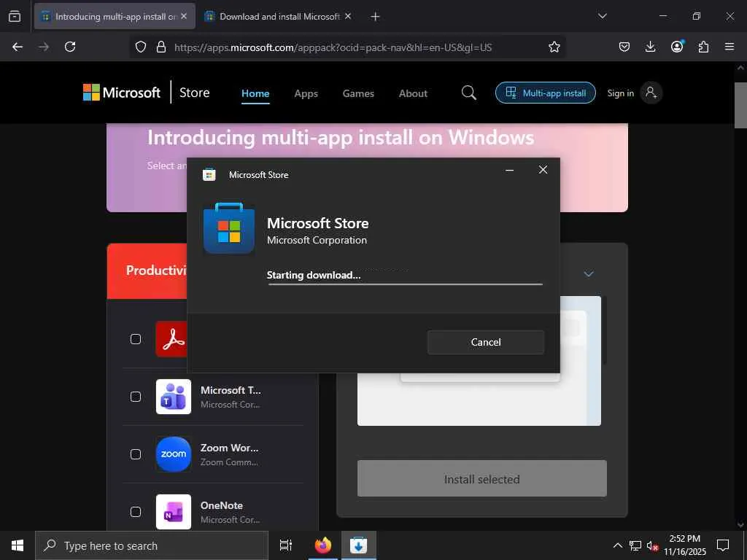
Task: Check the Microsoft Teams checkbox
Action: (x=136, y=397)
